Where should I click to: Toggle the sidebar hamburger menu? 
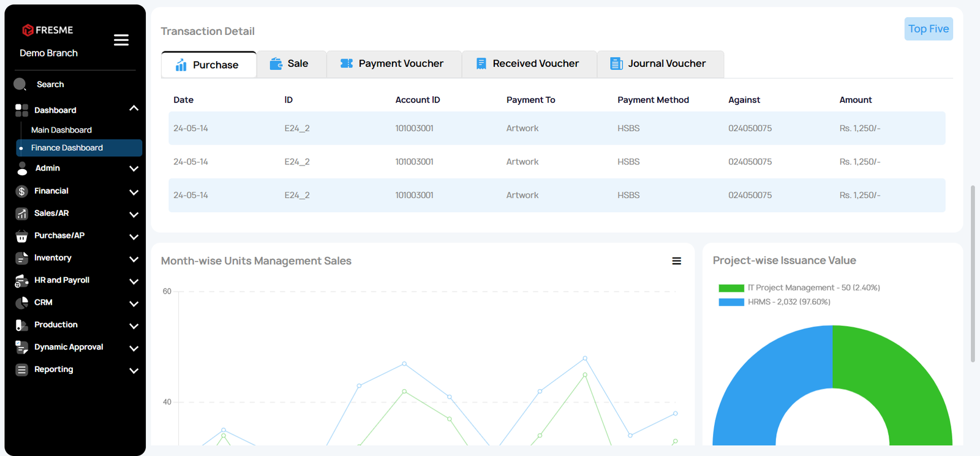click(121, 40)
